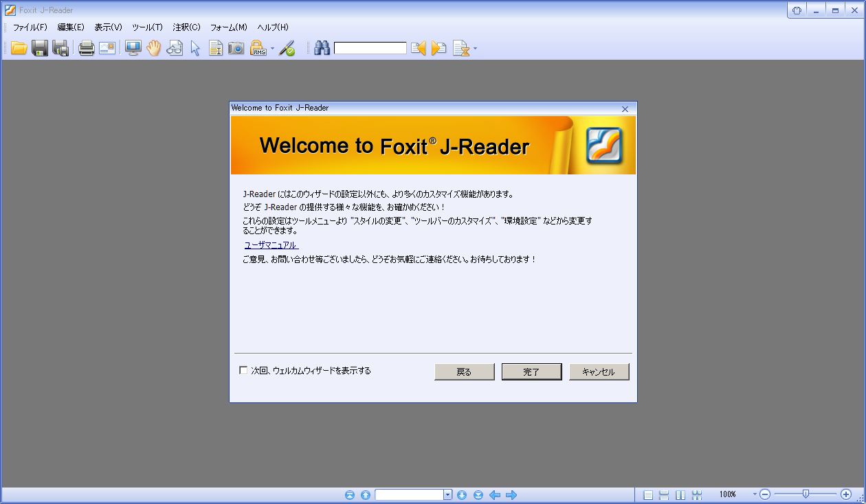
Task: Open the page number dropdown arrow
Action: pyautogui.click(x=447, y=494)
